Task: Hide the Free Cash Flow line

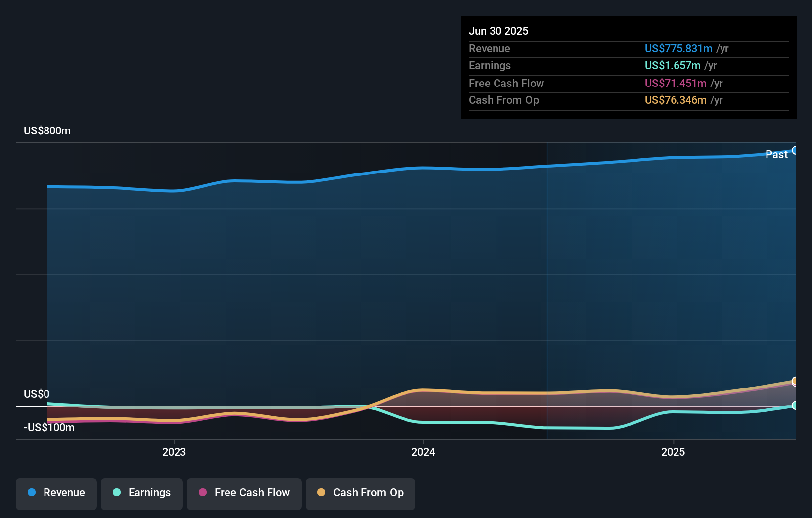Action: [x=244, y=493]
